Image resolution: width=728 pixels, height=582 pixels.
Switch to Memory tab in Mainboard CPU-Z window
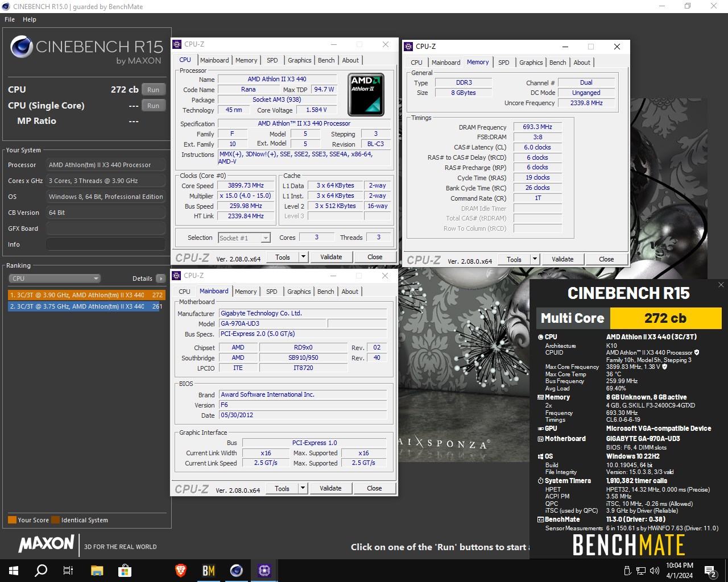pos(246,292)
